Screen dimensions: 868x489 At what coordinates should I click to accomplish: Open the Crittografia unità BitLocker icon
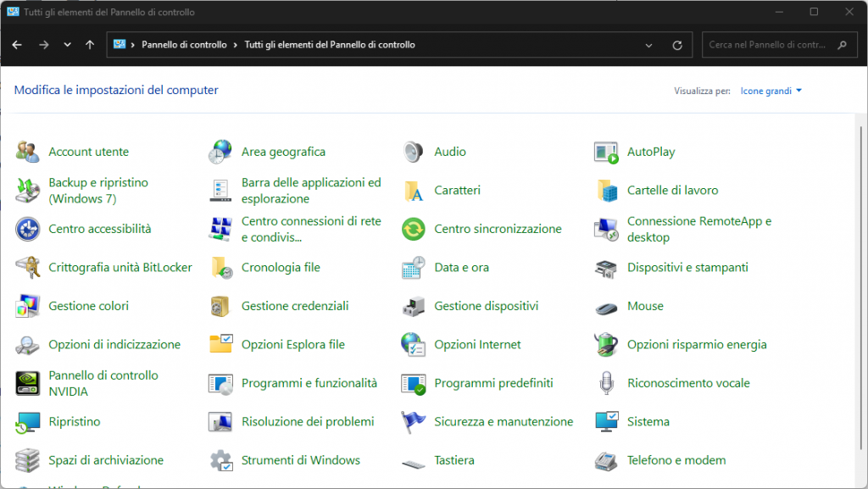28,268
